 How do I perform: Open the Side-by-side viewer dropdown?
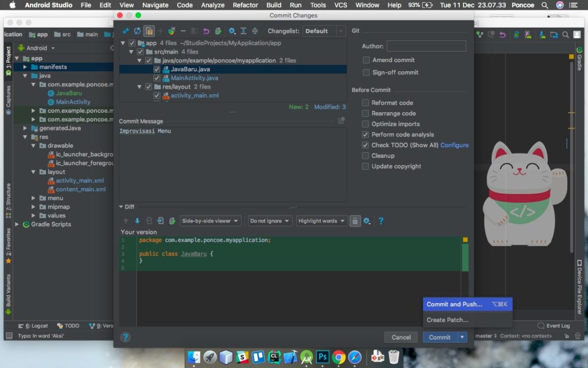(210, 221)
